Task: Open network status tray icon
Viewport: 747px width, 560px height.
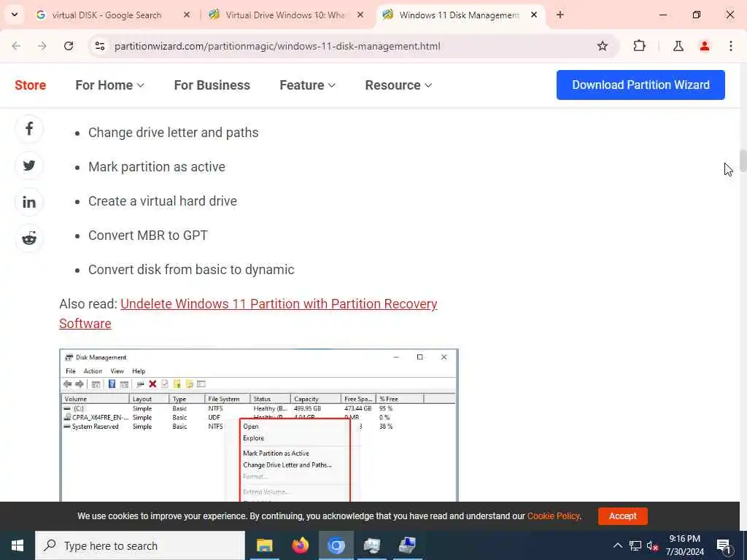Action: coord(635,545)
